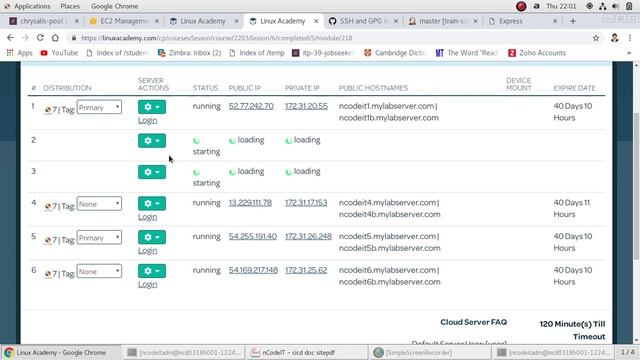The height and width of the screenshot is (360, 640).
Task: Select SimpleScreenRecorder taskbar item
Action: [x=431, y=353]
